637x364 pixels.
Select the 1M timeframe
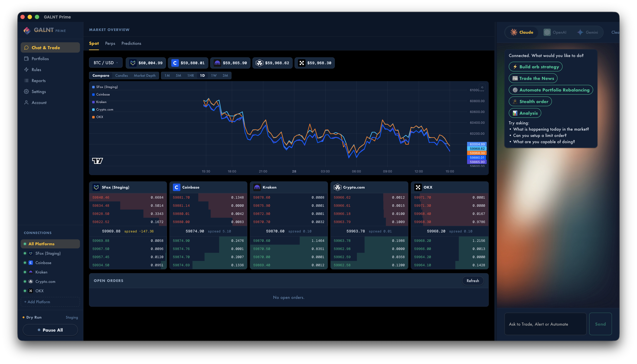[x=167, y=75]
